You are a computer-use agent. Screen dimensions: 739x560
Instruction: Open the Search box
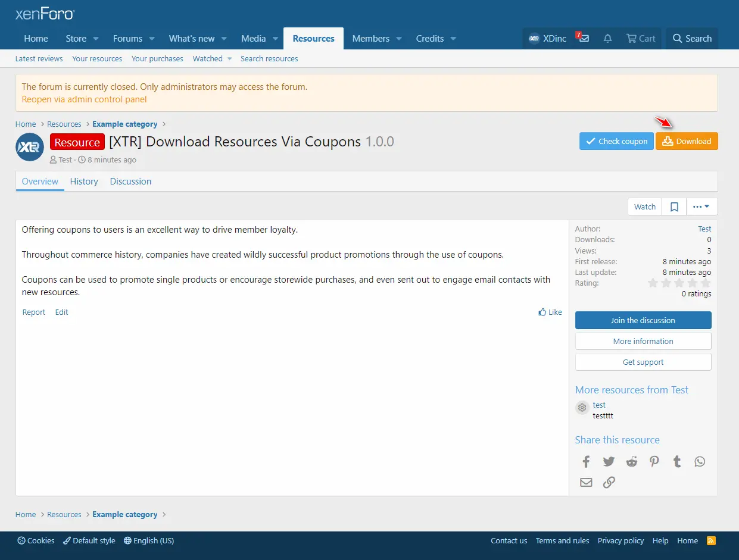692,39
